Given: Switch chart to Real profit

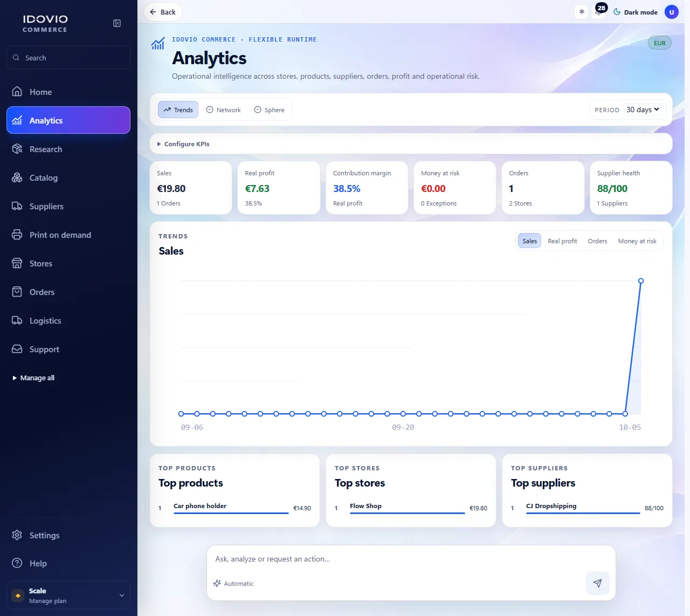Looking at the screenshot, I should (562, 241).
